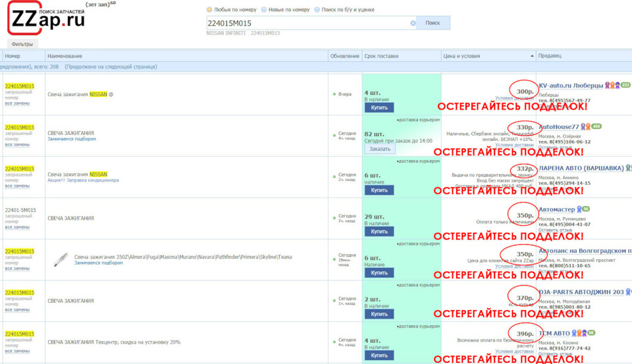Open the DJA-PARTS АВТОДЖИН 203 seller link

tap(581, 292)
